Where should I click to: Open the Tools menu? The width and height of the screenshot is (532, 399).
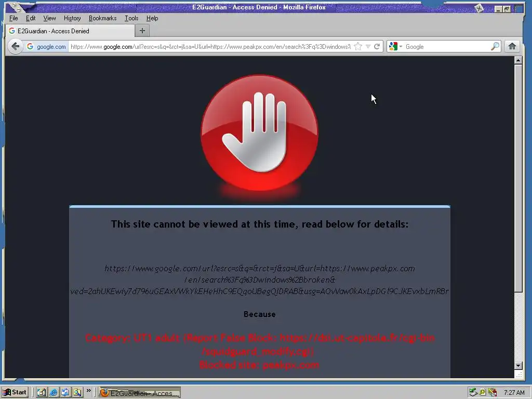pos(131,18)
